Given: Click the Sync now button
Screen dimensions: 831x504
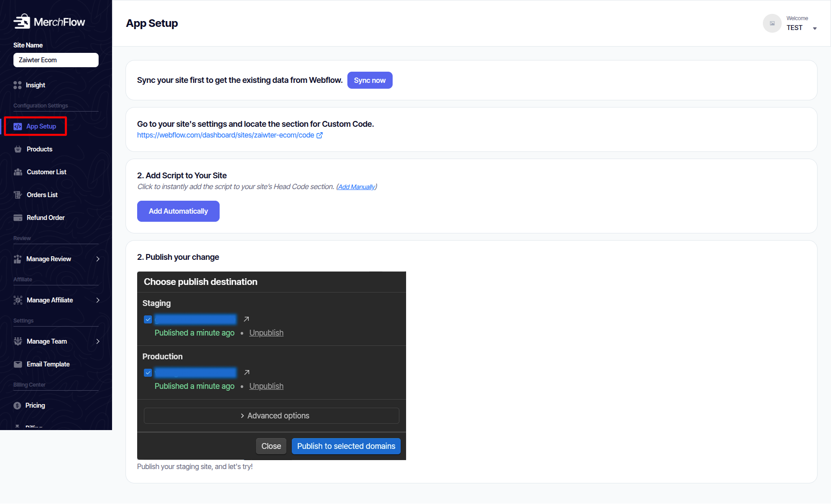Looking at the screenshot, I should point(369,80).
